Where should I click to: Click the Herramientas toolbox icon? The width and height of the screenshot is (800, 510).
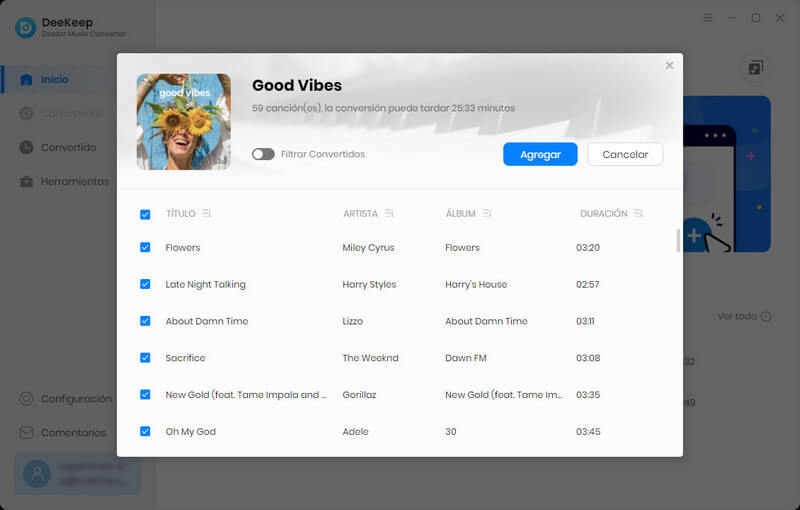point(26,182)
